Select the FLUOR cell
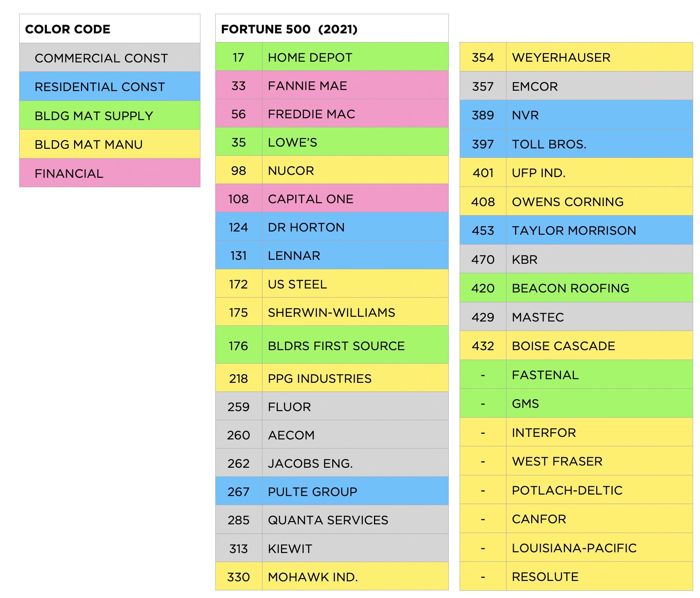Image resolution: width=700 pixels, height=598 pixels. coord(355,406)
